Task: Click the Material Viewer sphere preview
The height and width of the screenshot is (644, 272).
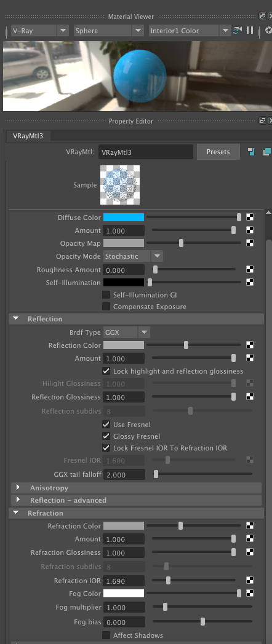Action: [140, 76]
